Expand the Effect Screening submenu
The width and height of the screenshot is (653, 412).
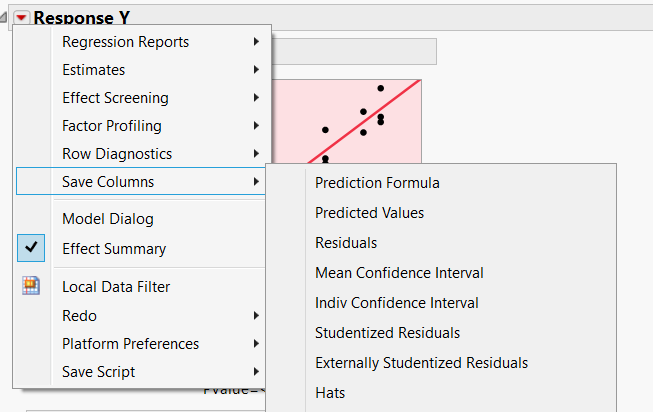click(x=115, y=98)
